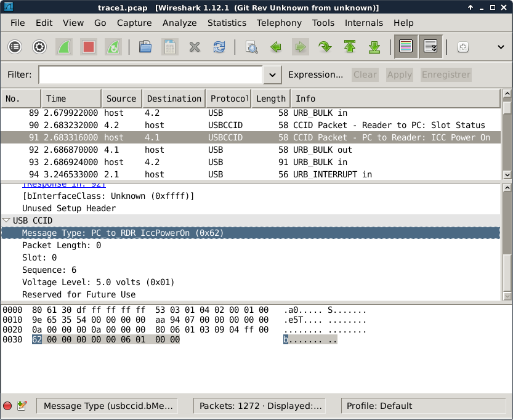Jump to first packet arrow

(349, 47)
